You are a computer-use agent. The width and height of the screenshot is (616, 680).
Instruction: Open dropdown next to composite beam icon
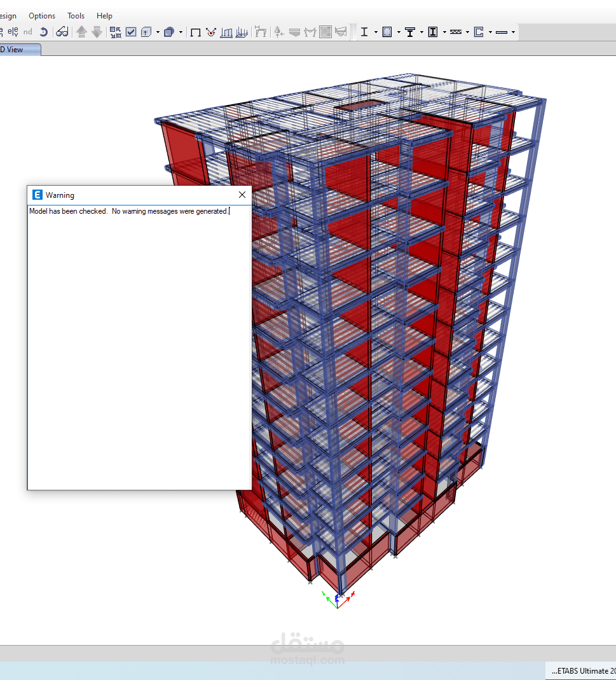tap(421, 32)
